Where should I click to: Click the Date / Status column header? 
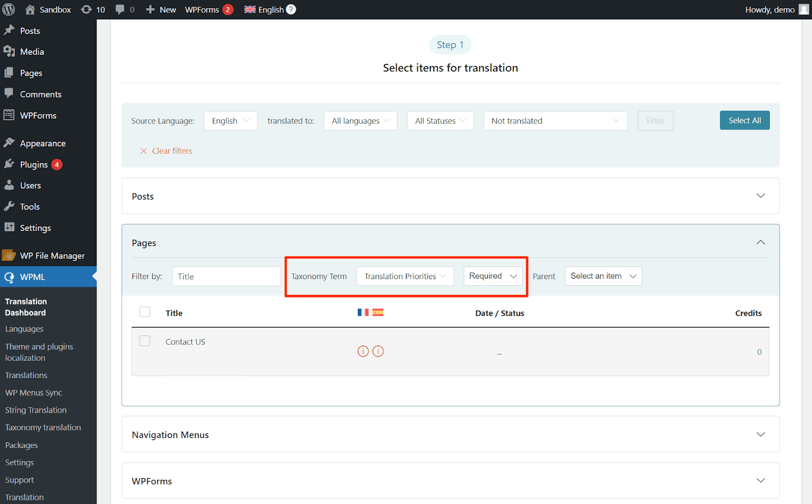pos(499,313)
